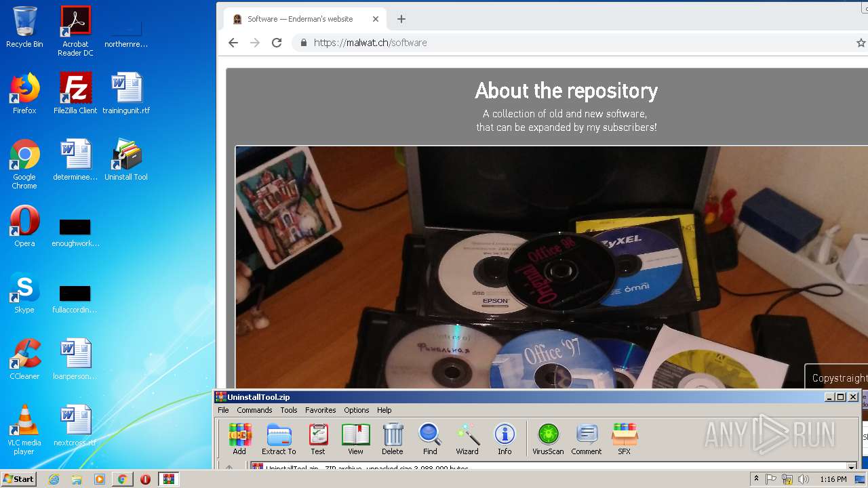868x488 pixels.
Task: Click the Test archive icon
Action: 318,439
